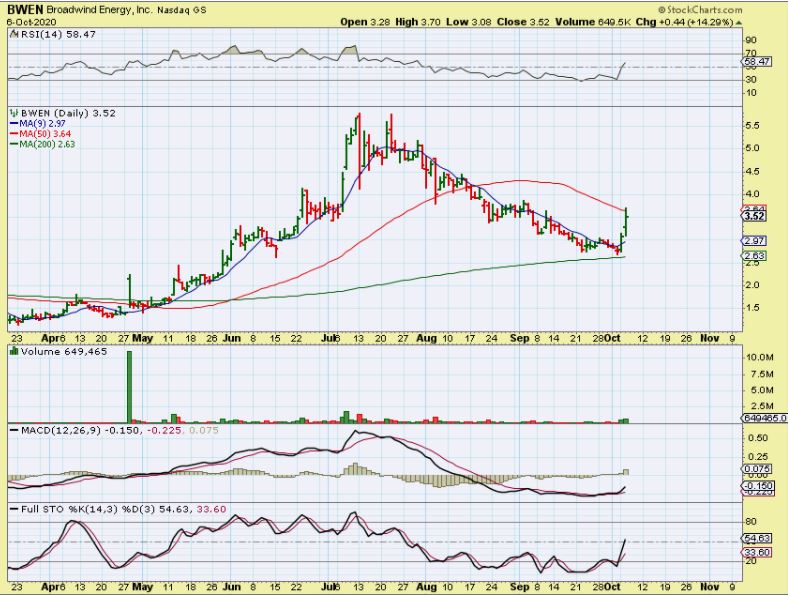Click the StockCharts.com watermark link

pyautogui.click(x=700, y=10)
